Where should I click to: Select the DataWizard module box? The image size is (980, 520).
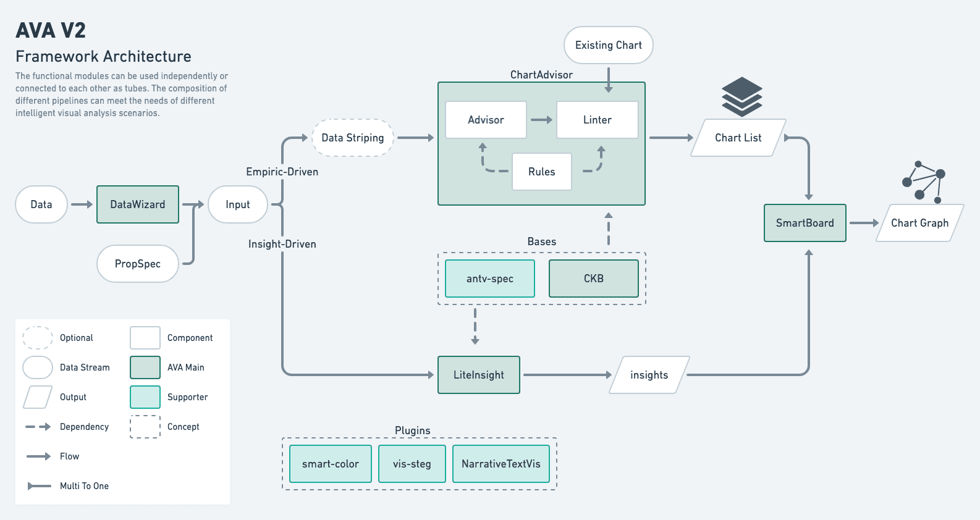click(138, 204)
